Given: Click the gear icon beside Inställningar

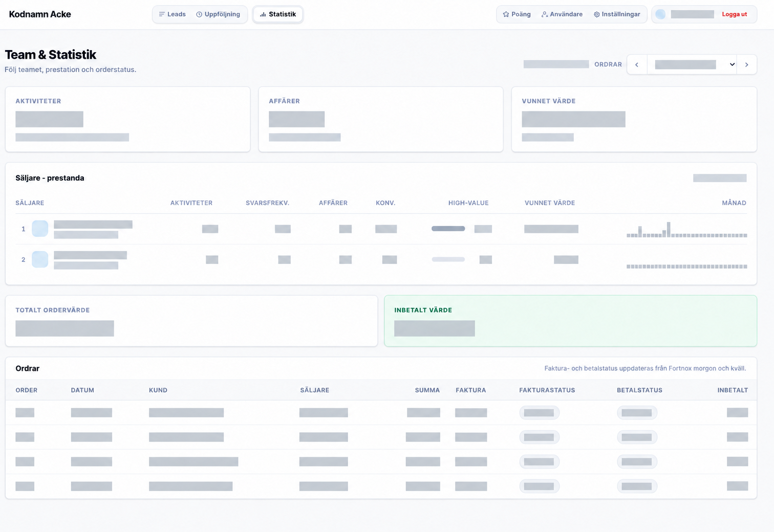Looking at the screenshot, I should tap(596, 14).
